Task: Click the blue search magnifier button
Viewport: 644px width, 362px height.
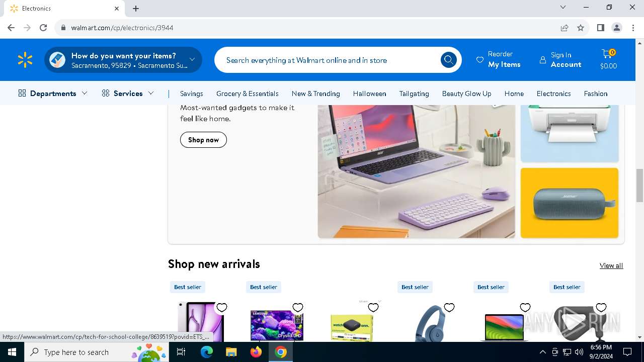Action: click(448, 60)
